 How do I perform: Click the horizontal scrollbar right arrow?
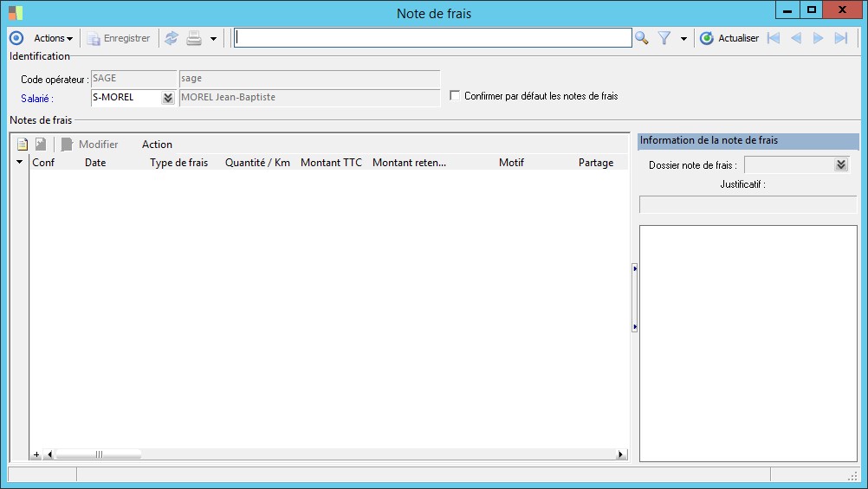pos(620,454)
